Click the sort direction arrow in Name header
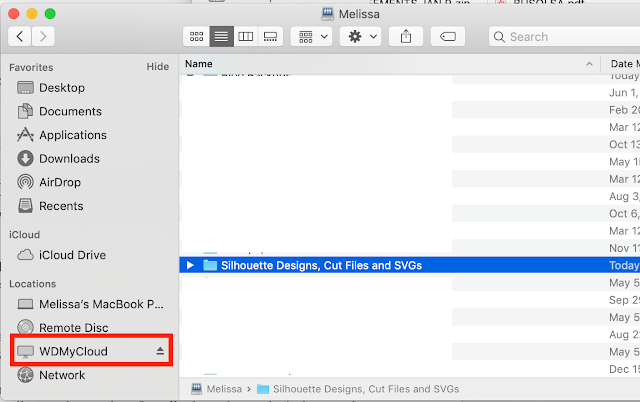Screen dimensions: 640x402 pyautogui.click(x=589, y=64)
